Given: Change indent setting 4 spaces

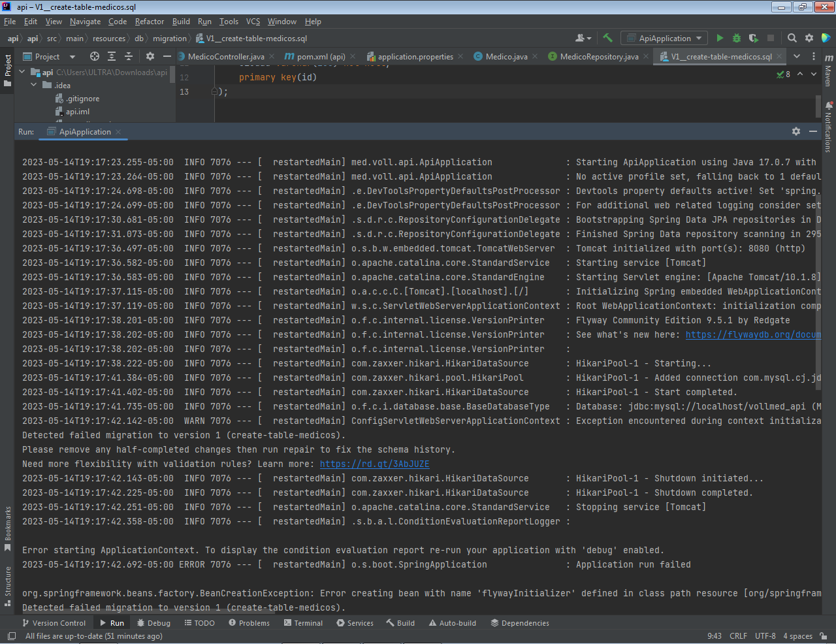Looking at the screenshot, I should (x=798, y=636).
